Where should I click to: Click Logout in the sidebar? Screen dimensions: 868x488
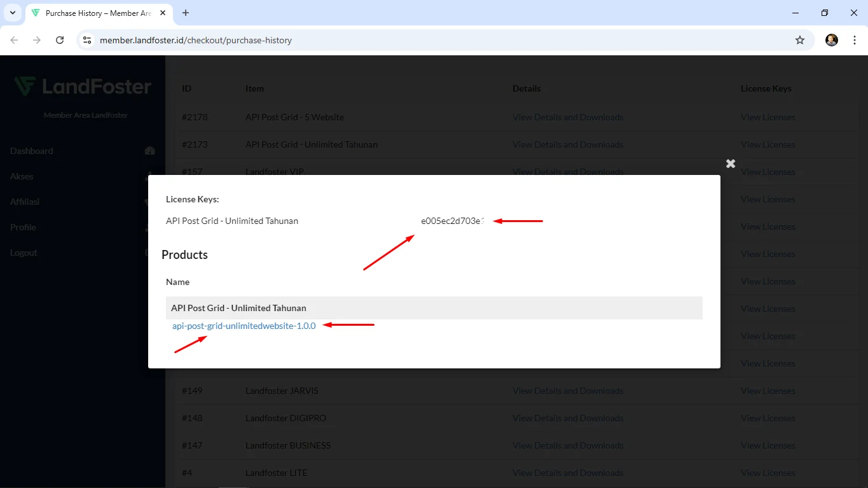point(24,253)
